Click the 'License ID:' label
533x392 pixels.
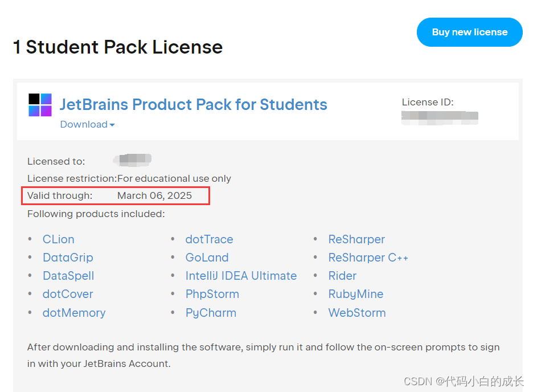click(428, 103)
